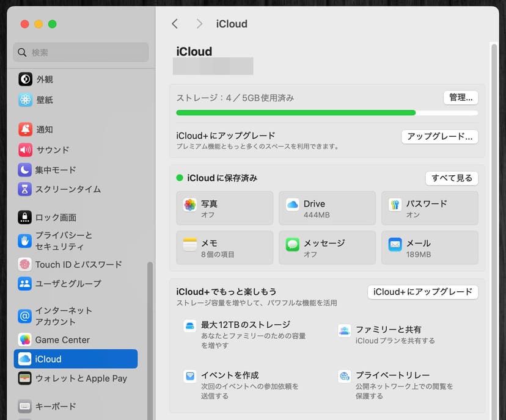Click the Private Relay (プライベートリレー) globe icon

pyautogui.click(x=345, y=376)
